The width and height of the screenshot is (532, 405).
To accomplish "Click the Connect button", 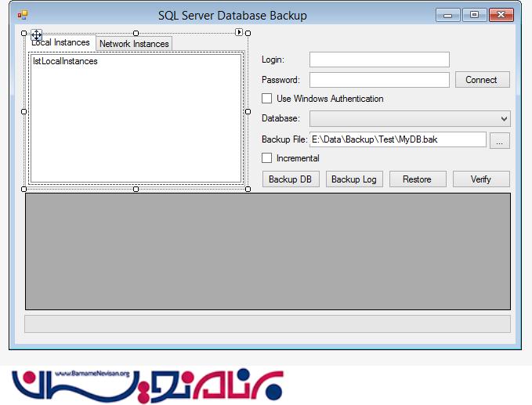I will [481, 80].
